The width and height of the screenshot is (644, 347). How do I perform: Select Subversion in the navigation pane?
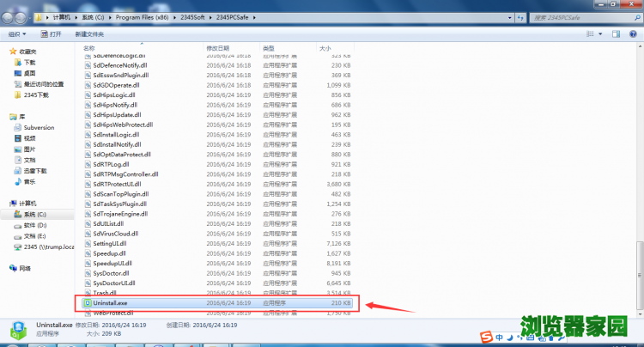[x=39, y=127]
